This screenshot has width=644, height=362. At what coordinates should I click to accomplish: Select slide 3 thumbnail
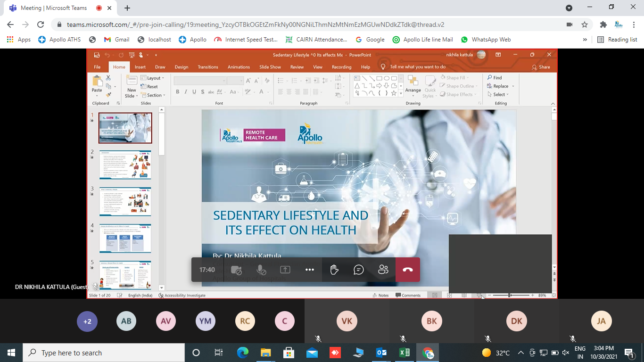point(125,202)
